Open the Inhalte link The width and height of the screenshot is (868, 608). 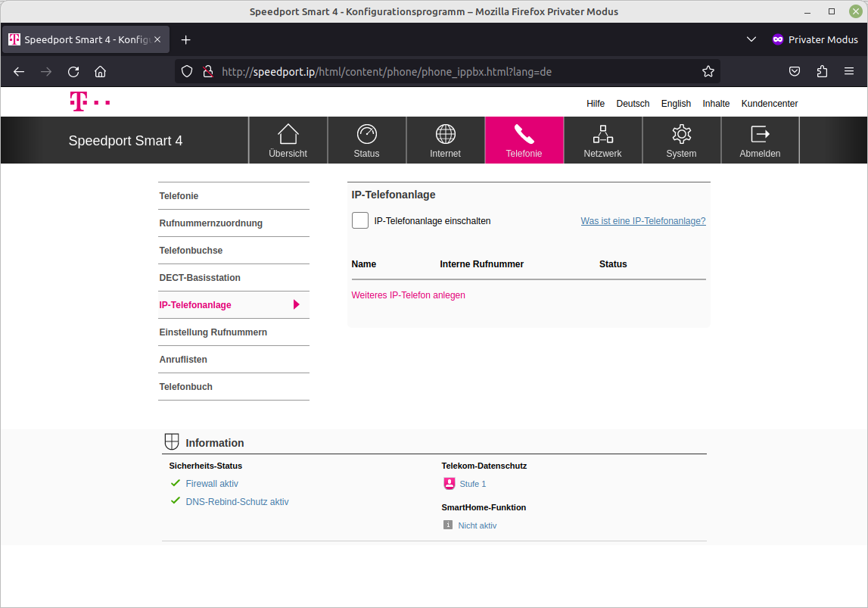(716, 104)
